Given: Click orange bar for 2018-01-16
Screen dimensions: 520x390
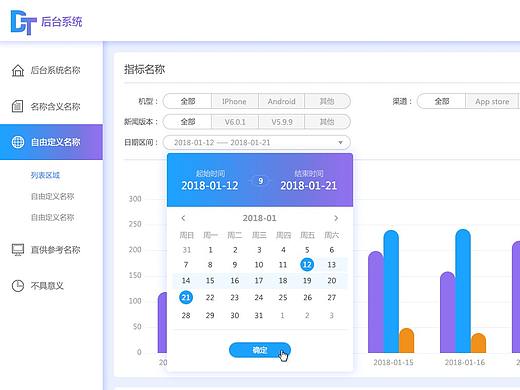Looking at the screenshot, I should coord(478,343).
